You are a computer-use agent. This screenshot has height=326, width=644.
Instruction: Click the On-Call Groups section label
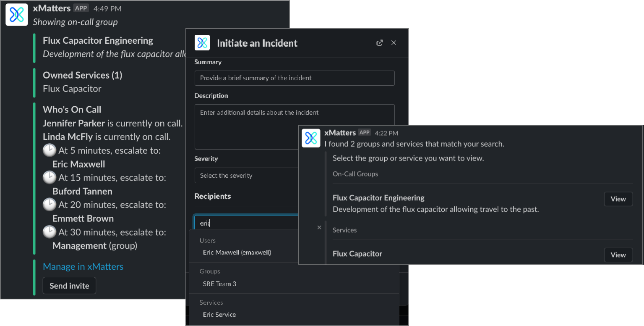click(355, 174)
